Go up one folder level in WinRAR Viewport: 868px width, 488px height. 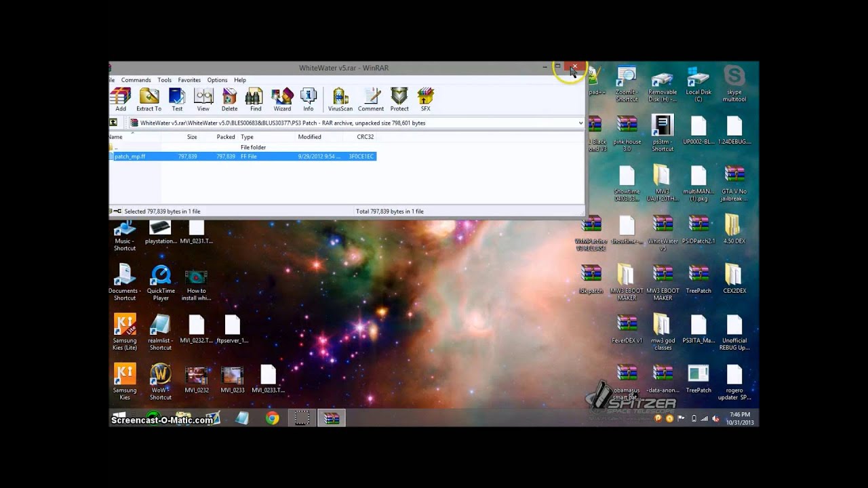coord(113,123)
